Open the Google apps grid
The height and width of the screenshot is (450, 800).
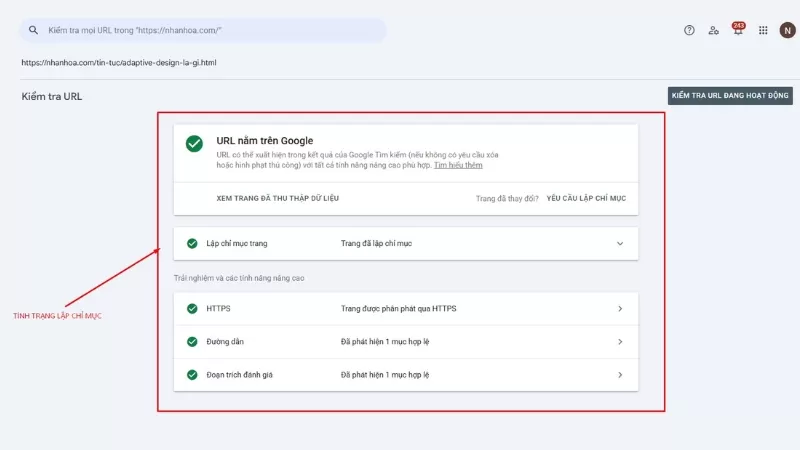[763, 31]
